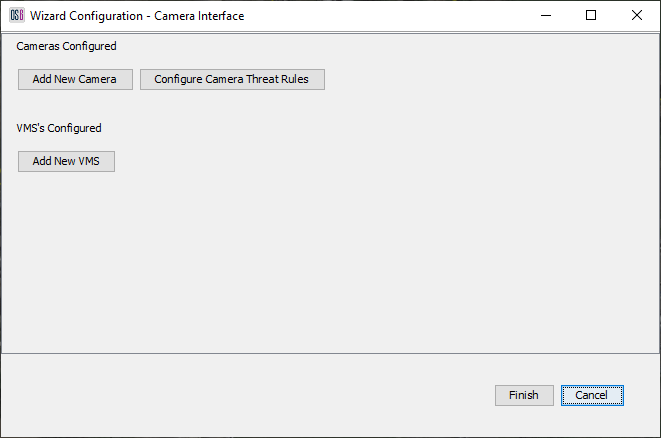The width and height of the screenshot is (661, 438).
Task: Click the Add New VMS button
Action: [x=66, y=161]
